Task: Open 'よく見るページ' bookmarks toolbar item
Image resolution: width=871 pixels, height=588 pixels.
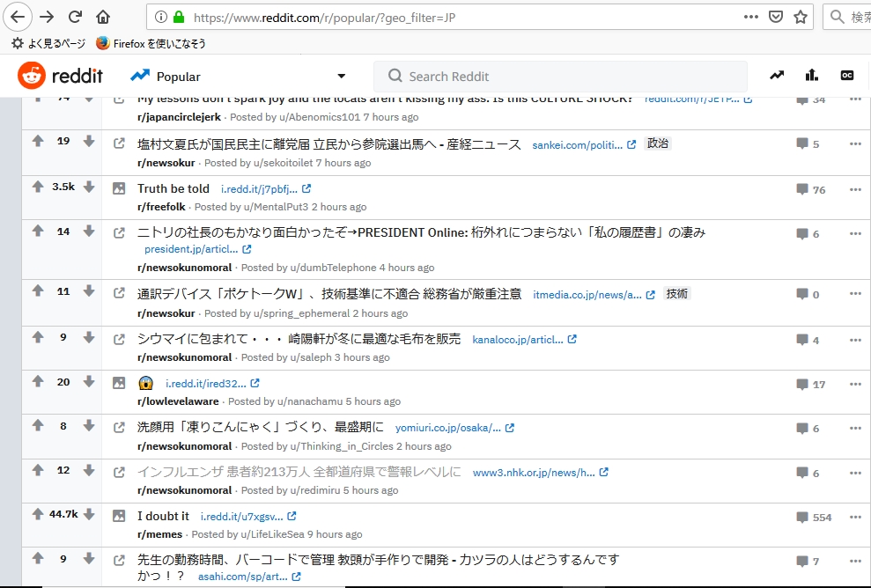Action: [x=48, y=43]
